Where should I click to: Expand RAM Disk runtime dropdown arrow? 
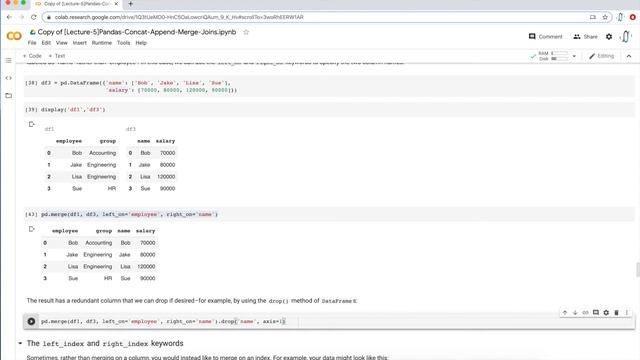[574, 56]
